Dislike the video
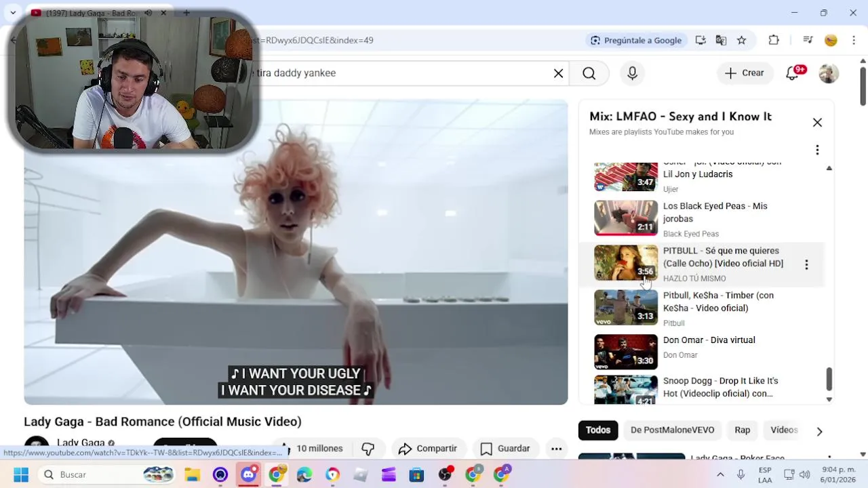Image resolution: width=868 pixels, height=488 pixels. (368, 448)
